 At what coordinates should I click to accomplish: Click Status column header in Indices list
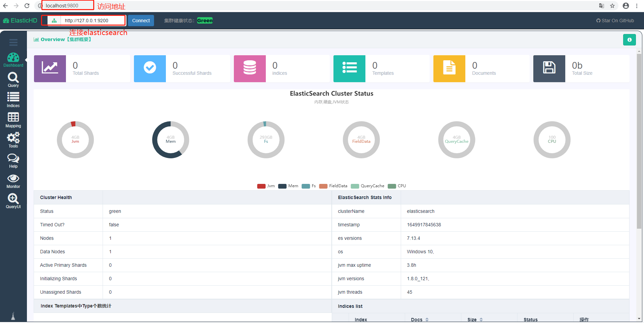tap(531, 320)
